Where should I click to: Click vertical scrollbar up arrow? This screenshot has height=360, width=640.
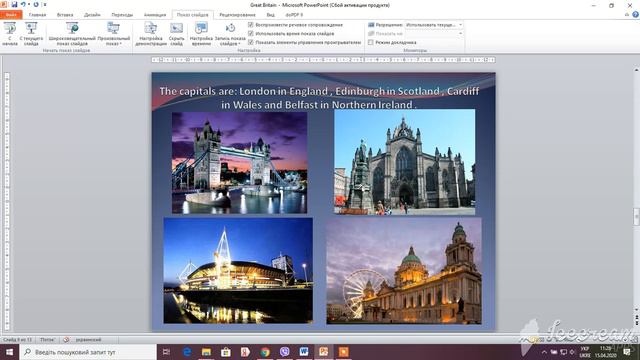(x=636, y=70)
